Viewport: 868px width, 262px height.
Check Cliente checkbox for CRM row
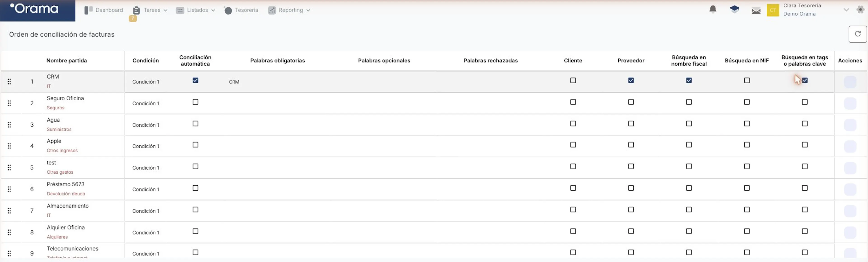tap(573, 80)
